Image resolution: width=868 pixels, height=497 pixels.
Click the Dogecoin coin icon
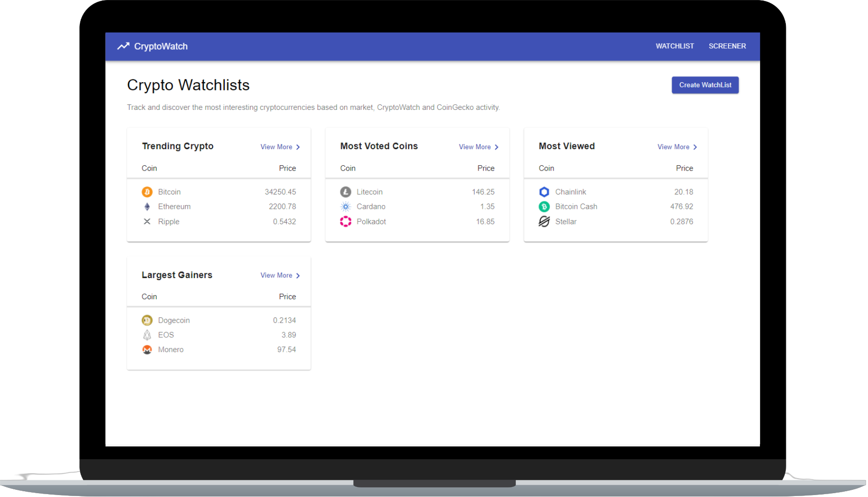[x=147, y=321]
